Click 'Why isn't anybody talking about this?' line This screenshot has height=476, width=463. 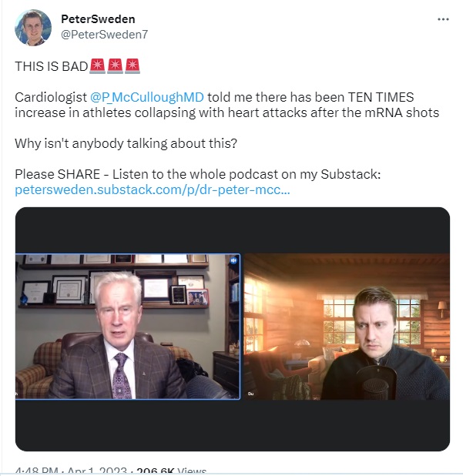[x=126, y=143]
